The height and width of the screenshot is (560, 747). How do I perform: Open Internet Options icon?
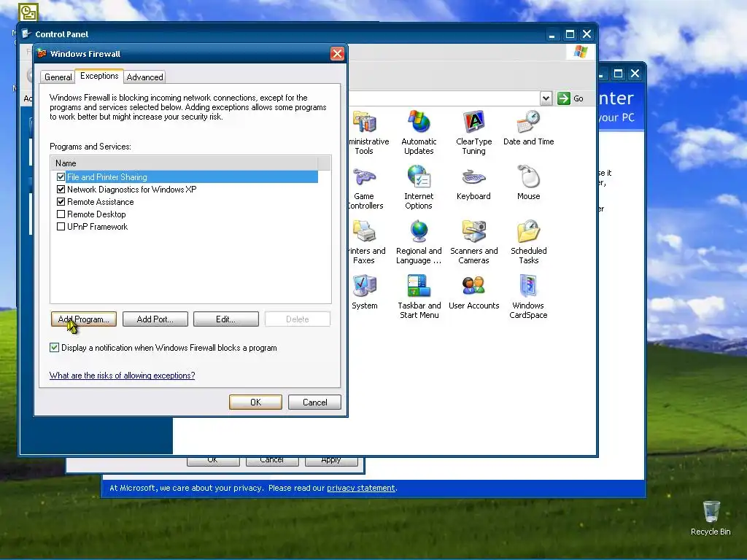click(x=419, y=176)
